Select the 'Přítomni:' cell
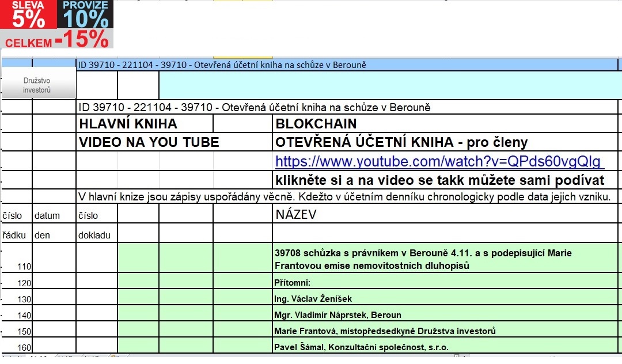The width and height of the screenshot is (622, 364). tap(445, 281)
